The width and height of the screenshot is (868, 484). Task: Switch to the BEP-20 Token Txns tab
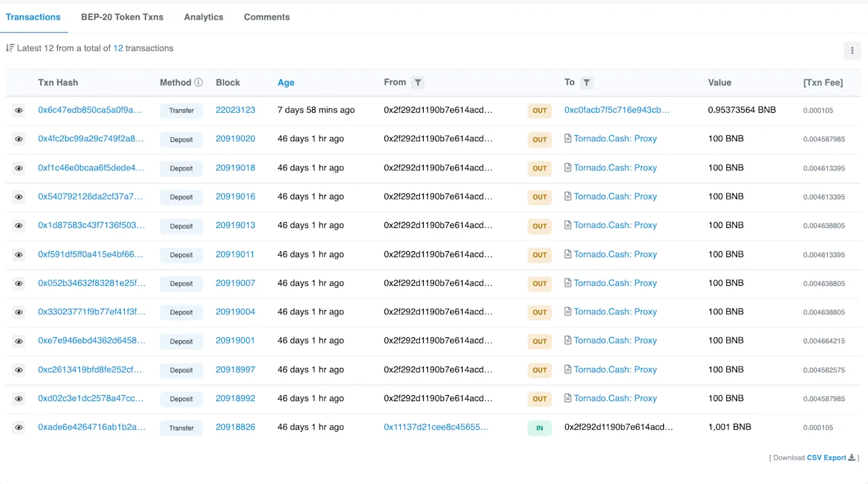tap(122, 17)
